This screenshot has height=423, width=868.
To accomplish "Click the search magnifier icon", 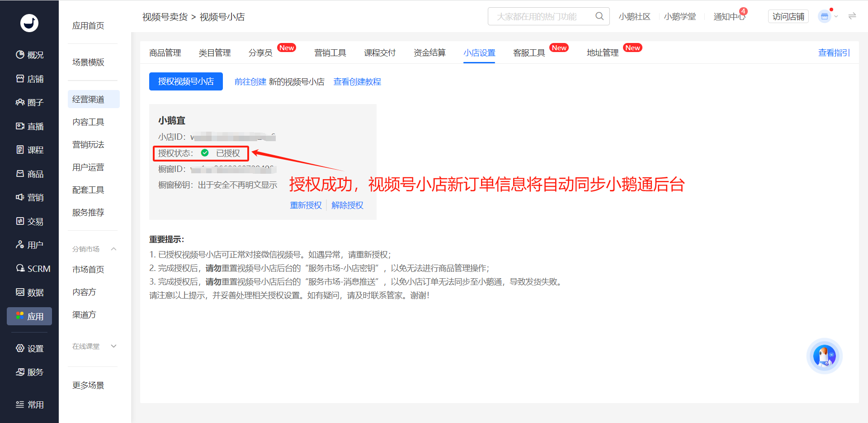I will 599,16.
